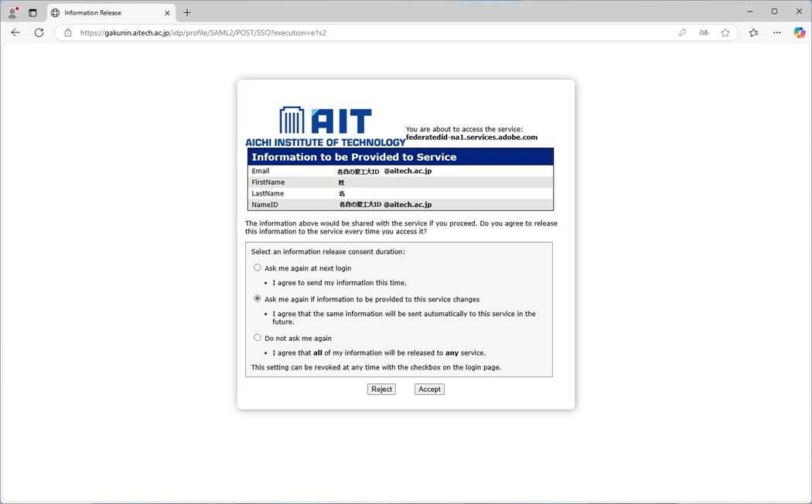Reload the page with refresh icon
Image resolution: width=812 pixels, height=504 pixels.
(x=39, y=32)
